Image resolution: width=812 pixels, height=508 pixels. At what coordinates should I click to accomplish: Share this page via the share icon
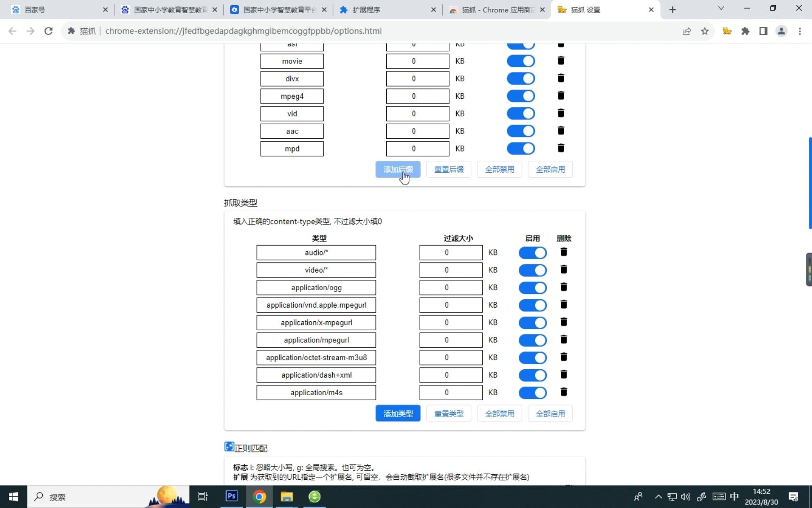point(687,31)
